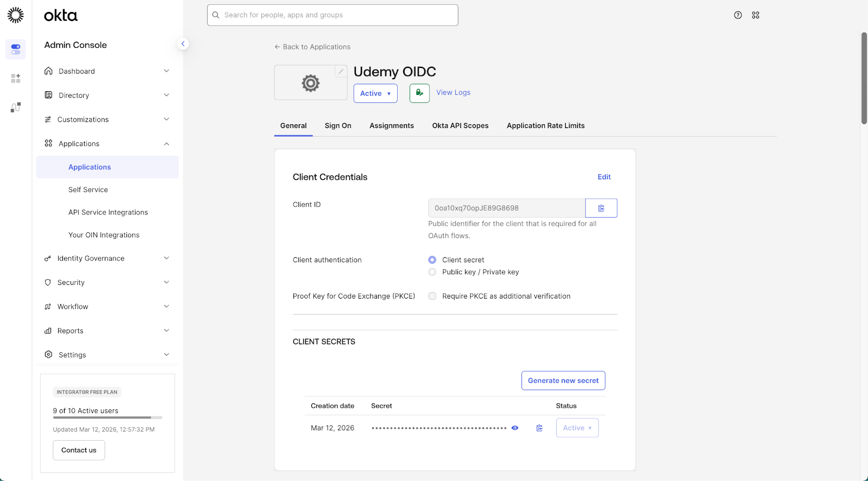Click the Udemy OIDC gear logo
Image resolution: width=868 pixels, height=481 pixels.
pos(311,83)
